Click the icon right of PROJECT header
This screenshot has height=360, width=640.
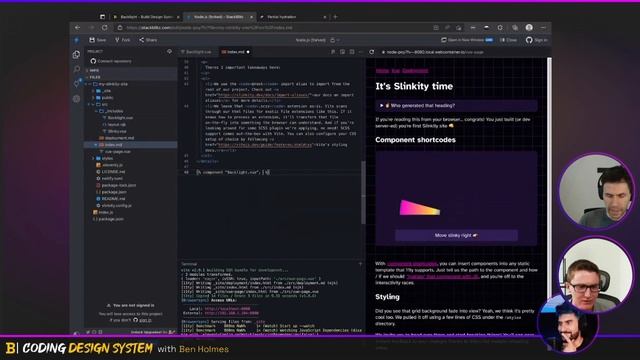(x=169, y=51)
